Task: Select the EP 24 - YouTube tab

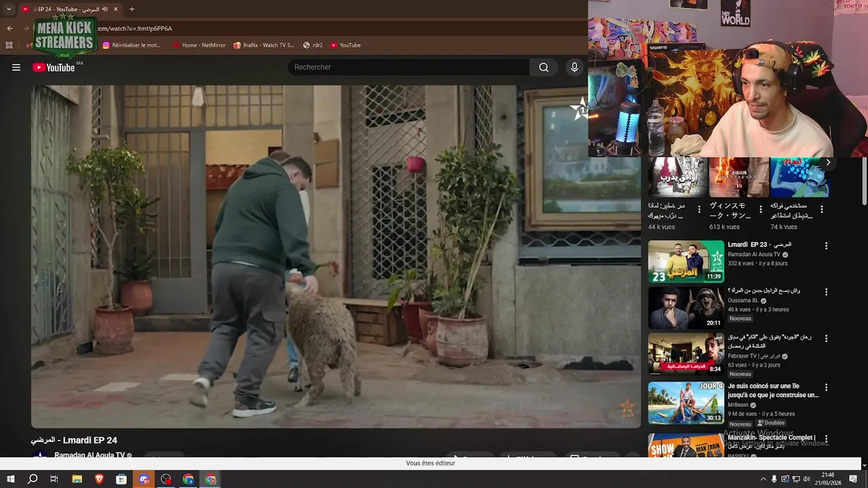Action: click(70, 9)
